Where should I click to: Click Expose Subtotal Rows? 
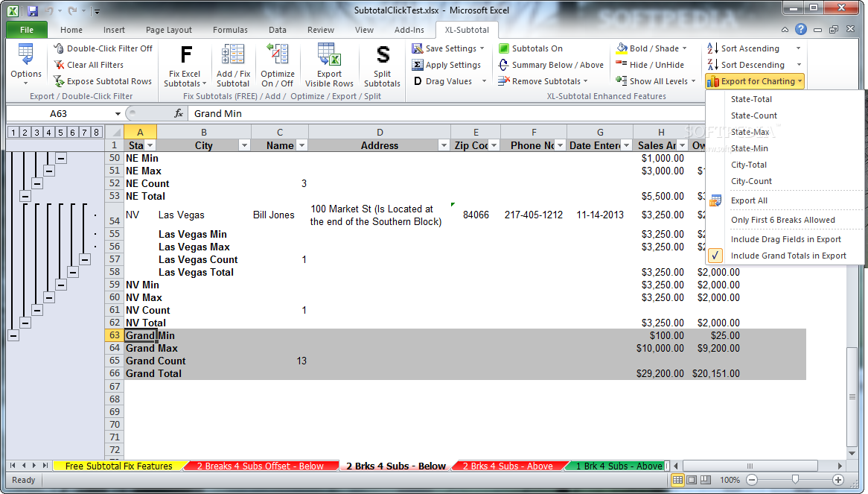[x=103, y=81]
